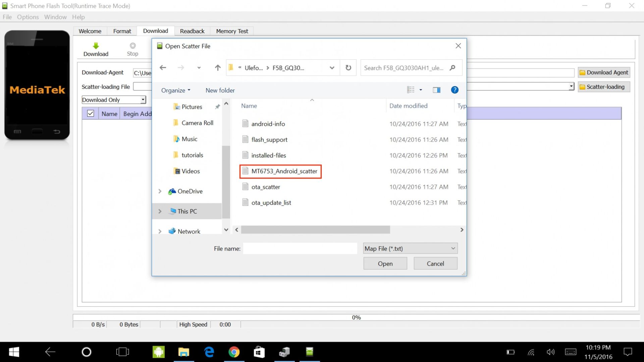The height and width of the screenshot is (362, 644).
Task: Toggle the preview pane icon
Action: (x=436, y=90)
